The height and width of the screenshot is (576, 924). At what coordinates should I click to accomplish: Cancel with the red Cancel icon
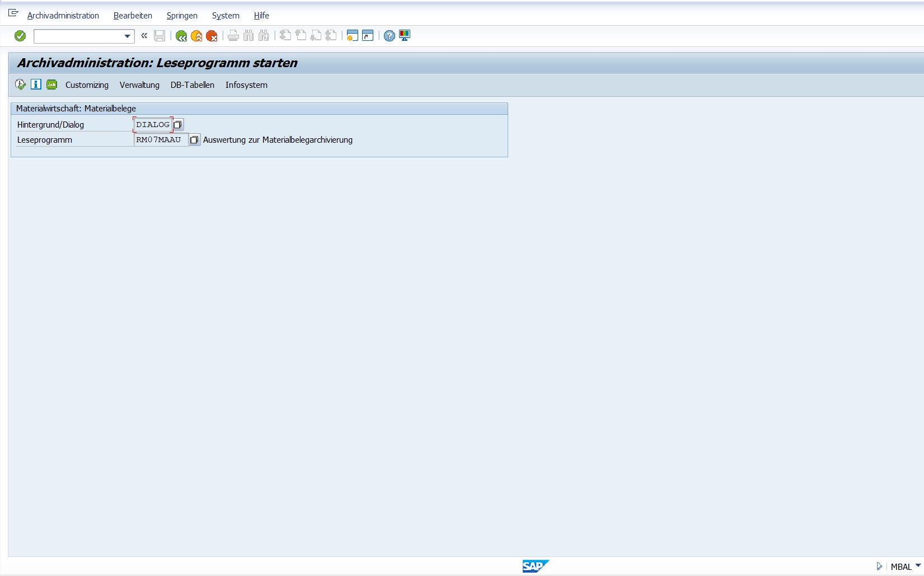point(212,36)
